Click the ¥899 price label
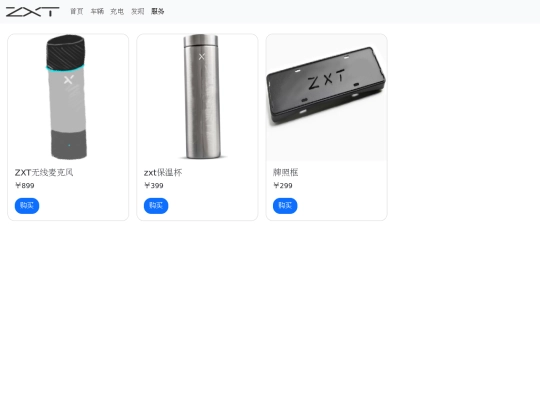 tap(24, 186)
